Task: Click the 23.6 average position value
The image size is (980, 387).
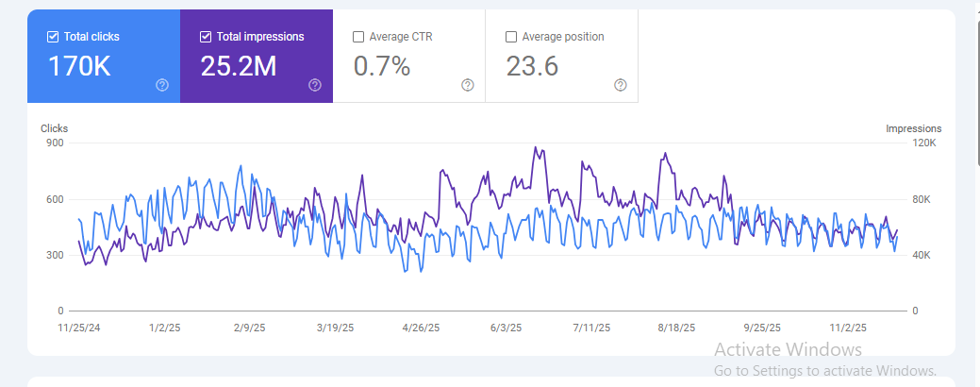Action: (533, 66)
